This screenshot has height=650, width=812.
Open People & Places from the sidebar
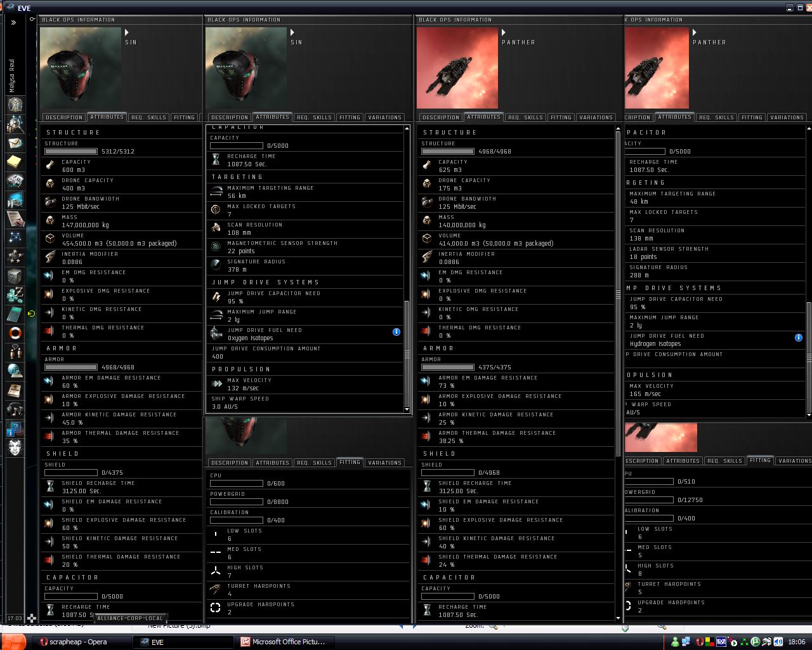click(15, 123)
